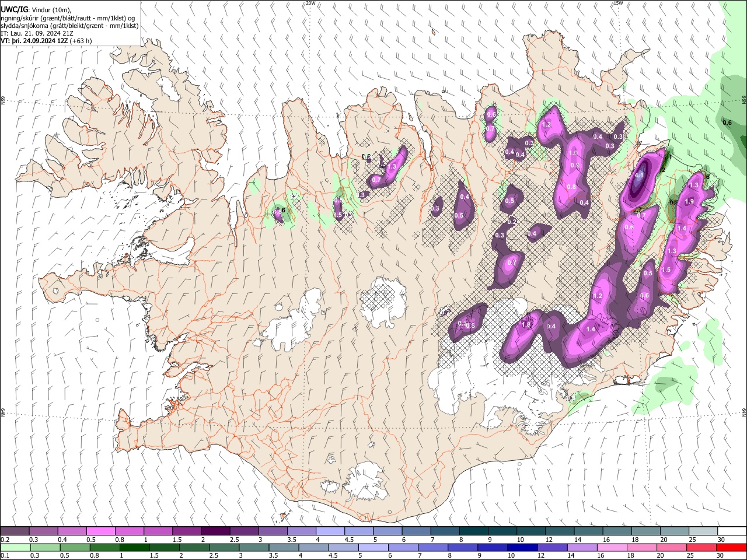Click the 30 label on lower legend row
The width and height of the screenshot is (747, 560).
[x=721, y=556]
